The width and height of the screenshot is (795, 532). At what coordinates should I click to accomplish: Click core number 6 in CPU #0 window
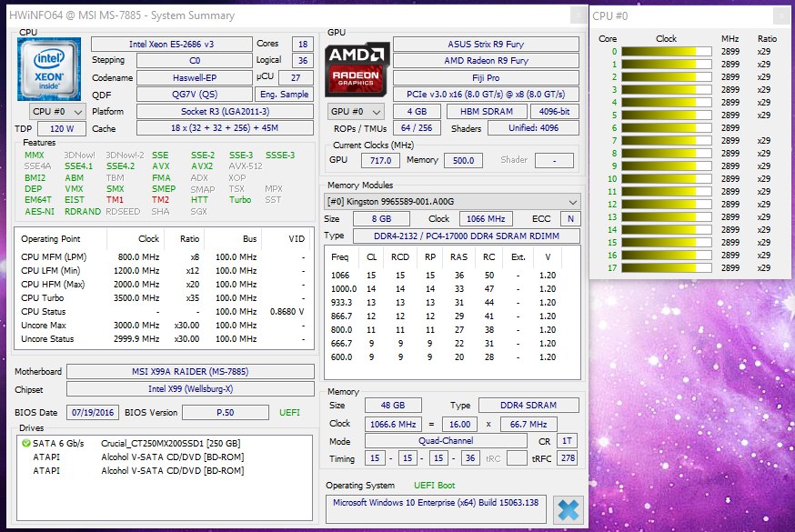614,128
